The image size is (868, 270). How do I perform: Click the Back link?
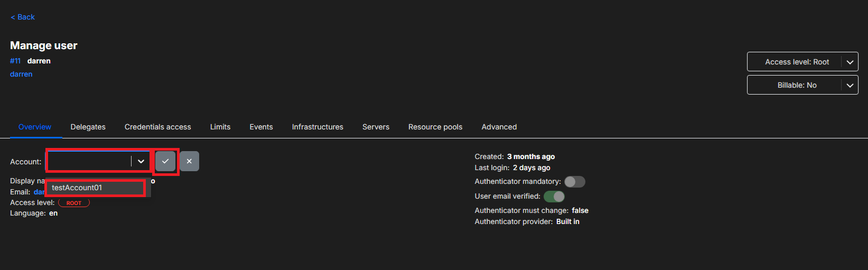[23, 17]
